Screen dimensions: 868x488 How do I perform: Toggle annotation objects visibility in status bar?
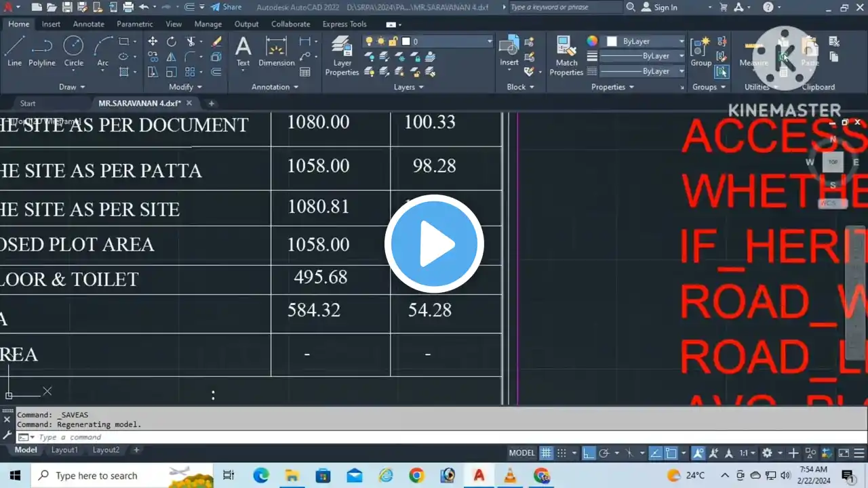tap(698, 453)
